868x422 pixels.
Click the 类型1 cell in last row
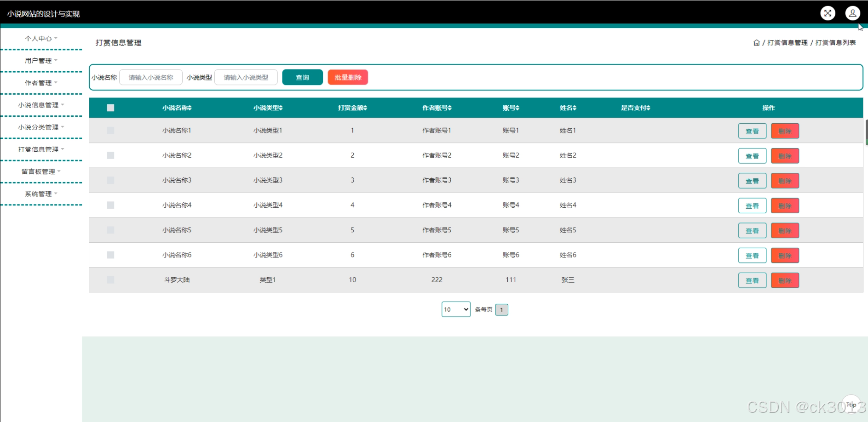click(268, 279)
